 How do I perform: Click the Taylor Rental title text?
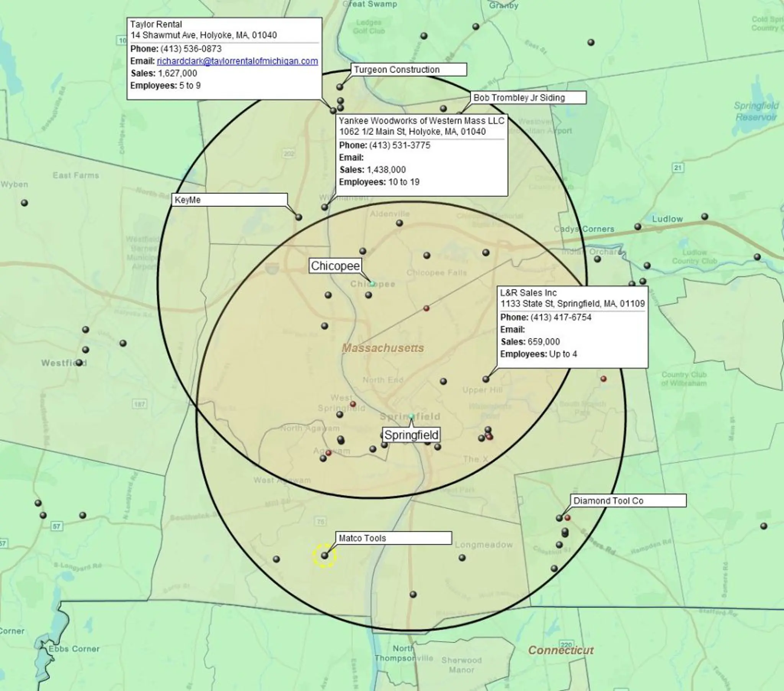click(x=156, y=24)
